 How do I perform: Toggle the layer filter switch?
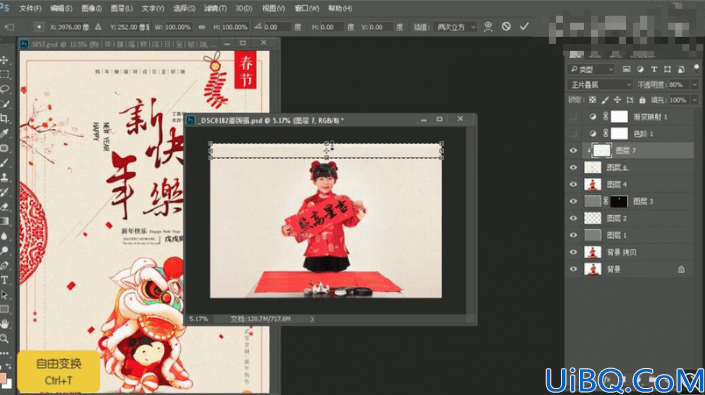pyautogui.click(x=696, y=68)
